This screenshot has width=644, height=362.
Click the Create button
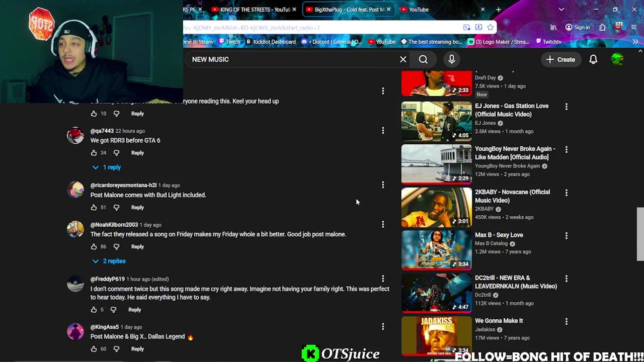click(560, 59)
